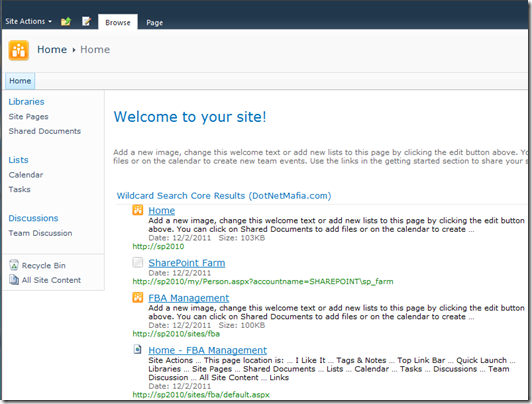Open the http://sp2010/sites/fba URL
The width and height of the screenshot is (532, 404).
tap(176, 334)
